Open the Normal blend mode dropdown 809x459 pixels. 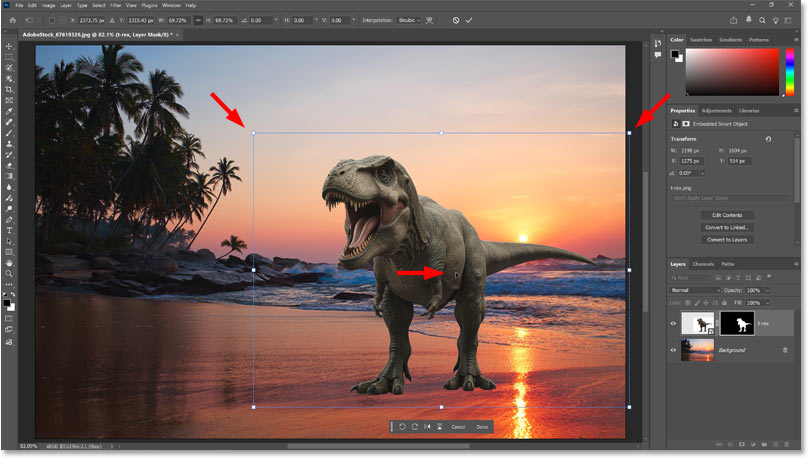[695, 291]
